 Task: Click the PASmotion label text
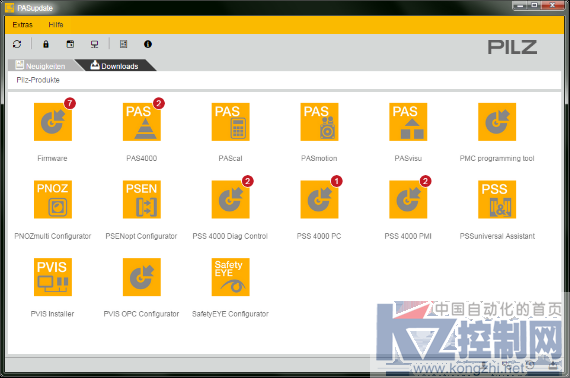tap(319, 158)
